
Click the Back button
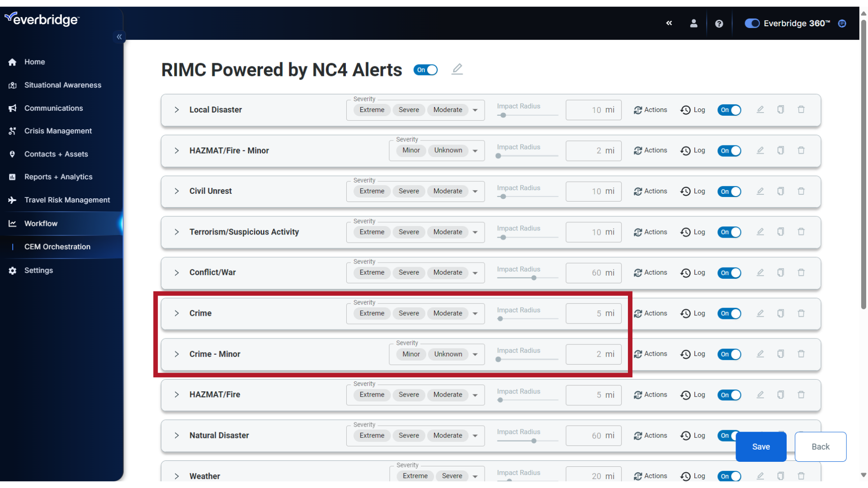coord(820,446)
